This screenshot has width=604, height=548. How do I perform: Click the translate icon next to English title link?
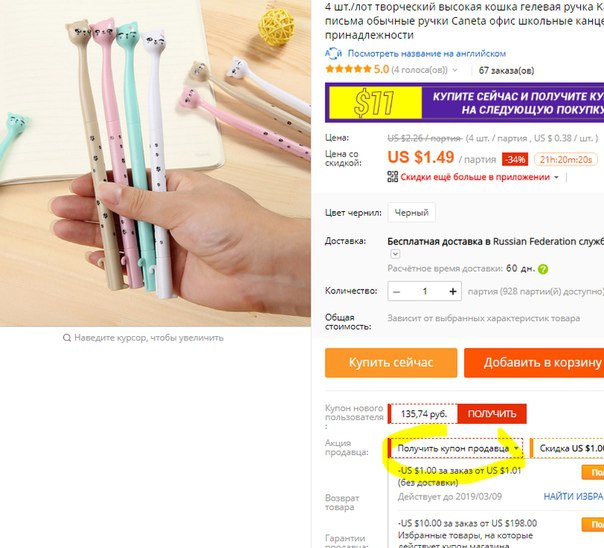pos(333,54)
